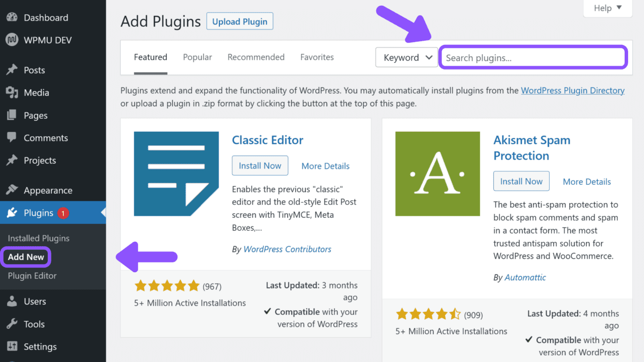Click the WPMU DEV logo icon
The height and width of the screenshot is (362, 644).
12,40
